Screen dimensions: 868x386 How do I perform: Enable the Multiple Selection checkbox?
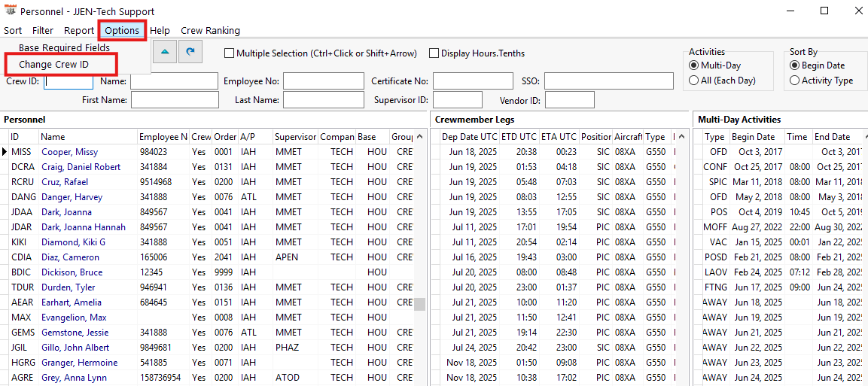[230, 53]
